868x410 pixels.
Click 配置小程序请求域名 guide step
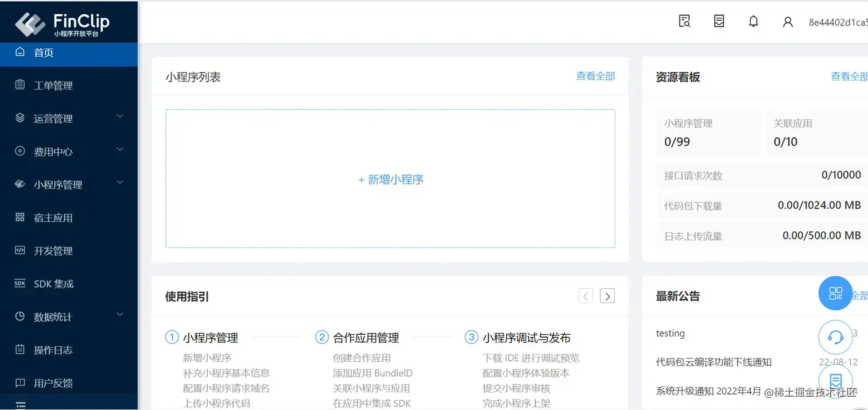point(226,388)
